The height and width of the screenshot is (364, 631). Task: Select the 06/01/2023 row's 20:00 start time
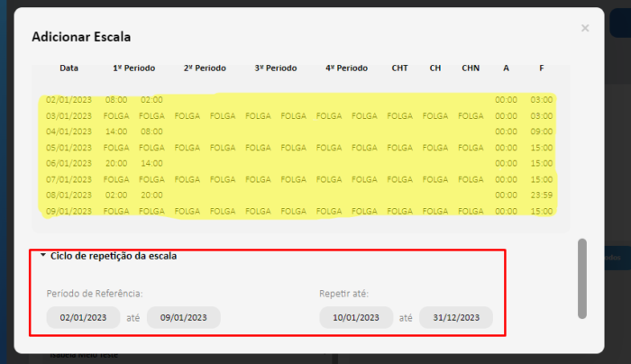[x=116, y=163]
